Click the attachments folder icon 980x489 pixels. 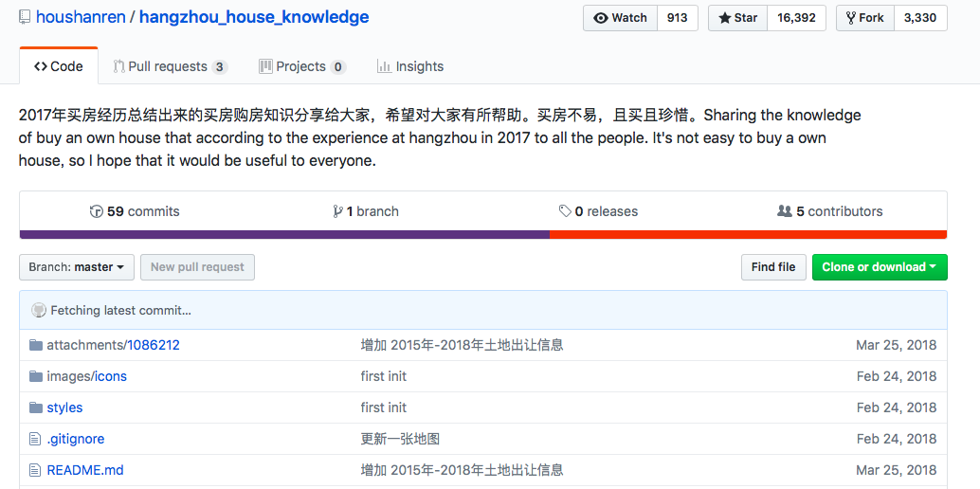[x=36, y=345]
